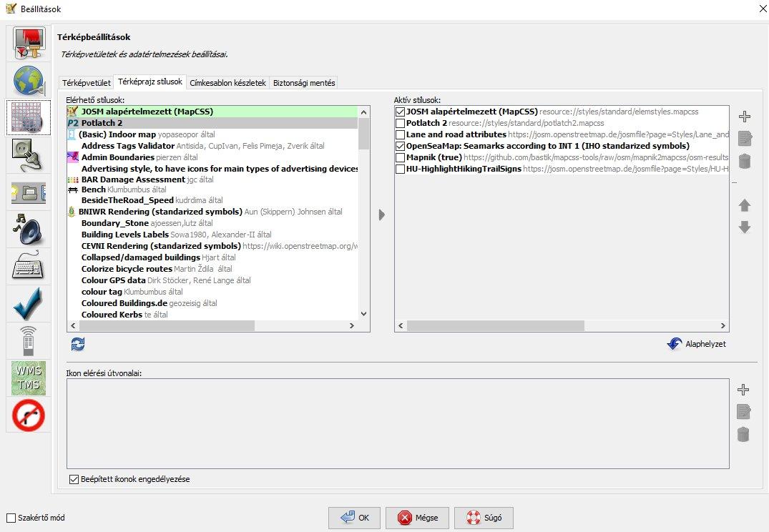This screenshot has height=532, width=769.
Task: Open audio settings with the speaker icon
Action: [x=29, y=230]
